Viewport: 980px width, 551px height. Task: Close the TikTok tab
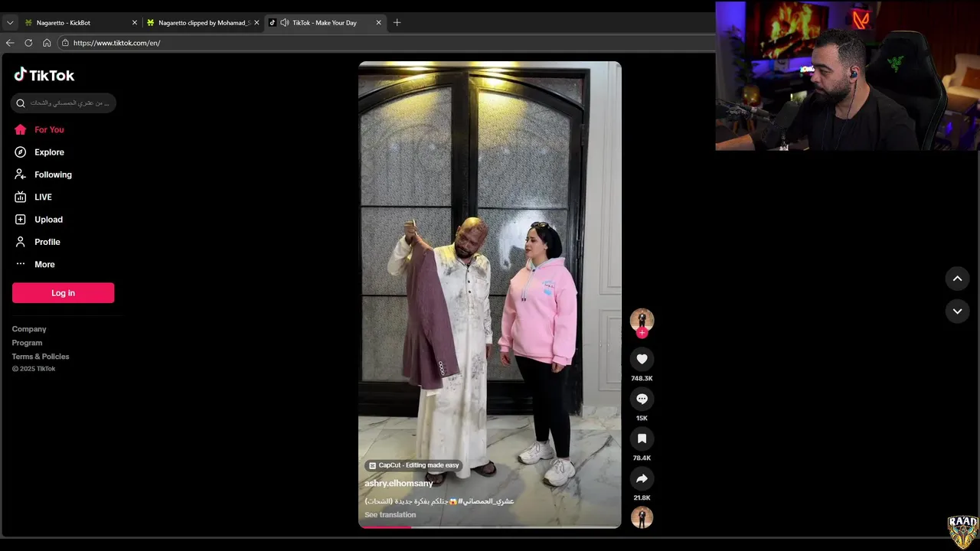[x=378, y=23]
